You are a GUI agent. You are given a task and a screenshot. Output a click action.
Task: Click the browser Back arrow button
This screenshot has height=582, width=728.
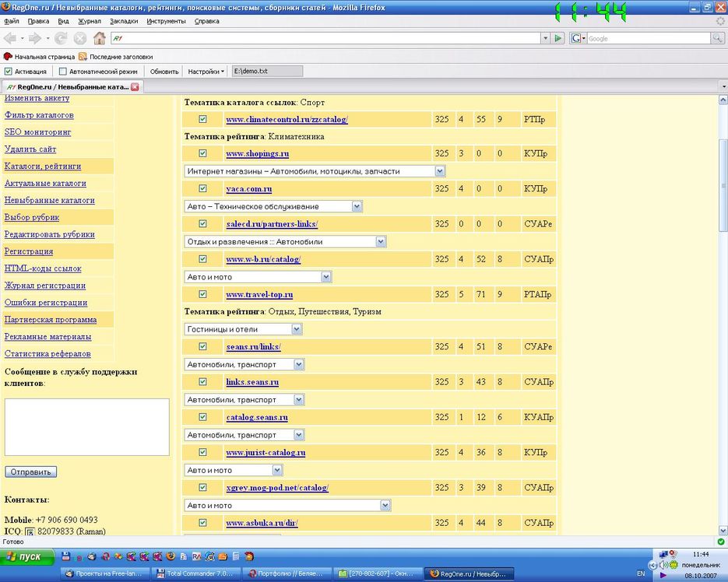coord(10,39)
